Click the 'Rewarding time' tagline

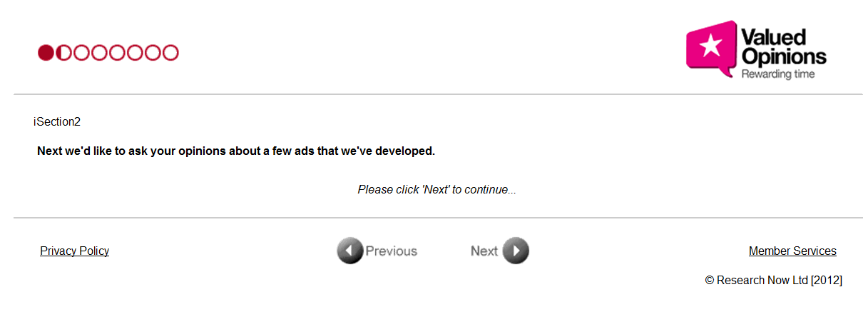(778, 74)
